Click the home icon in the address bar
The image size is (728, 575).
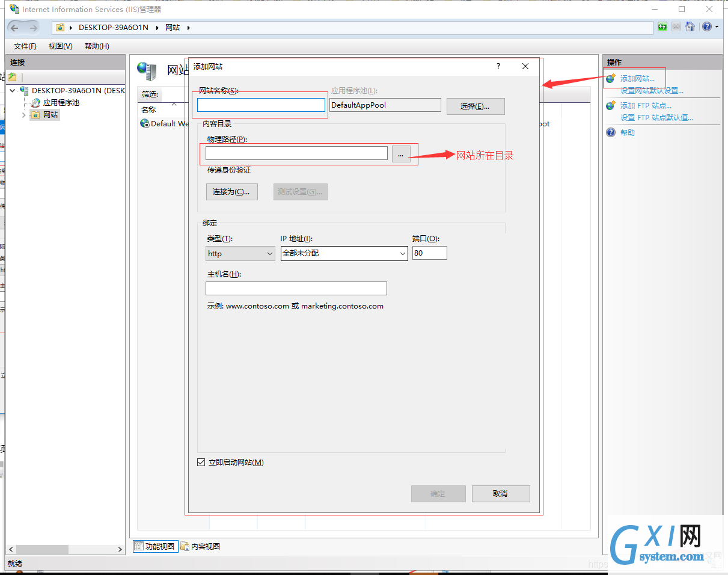690,27
